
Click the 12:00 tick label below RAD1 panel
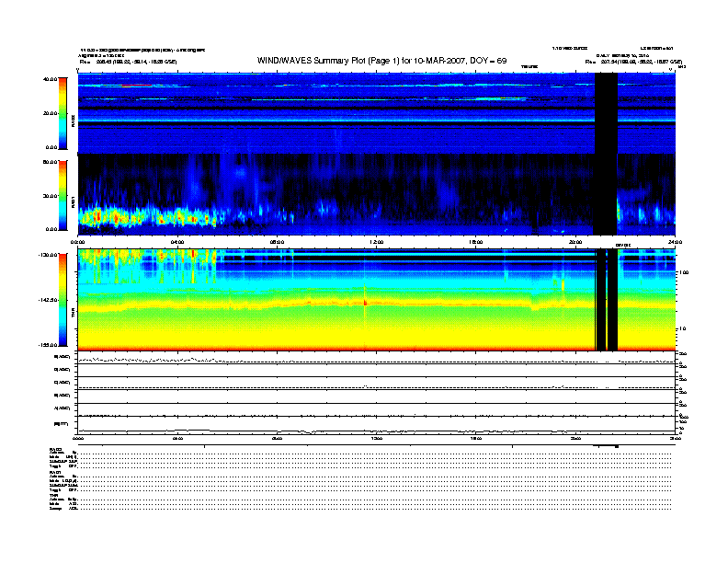coord(377,242)
